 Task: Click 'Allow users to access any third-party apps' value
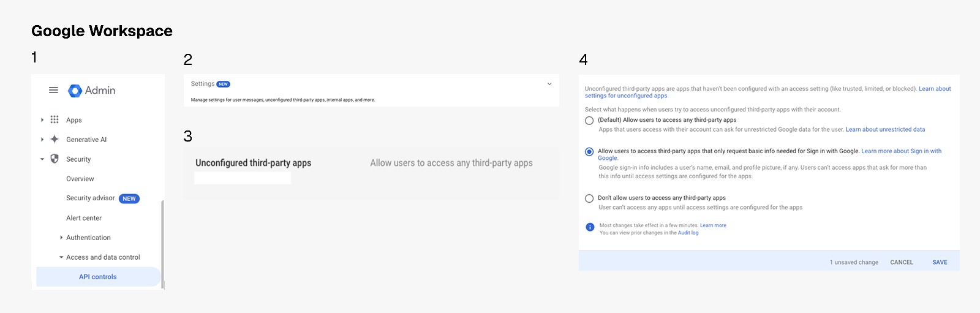[x=451, y=163]
